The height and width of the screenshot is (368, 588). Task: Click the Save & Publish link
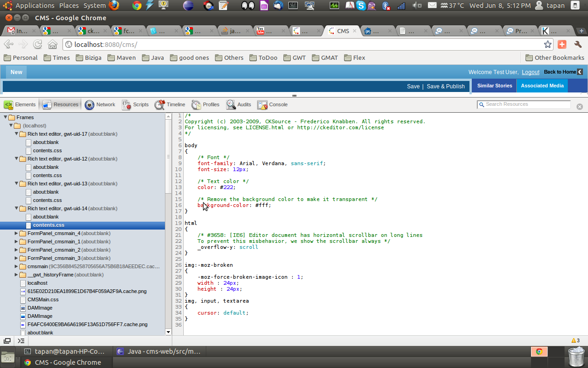pyautogui.click(x=445, y=86)
